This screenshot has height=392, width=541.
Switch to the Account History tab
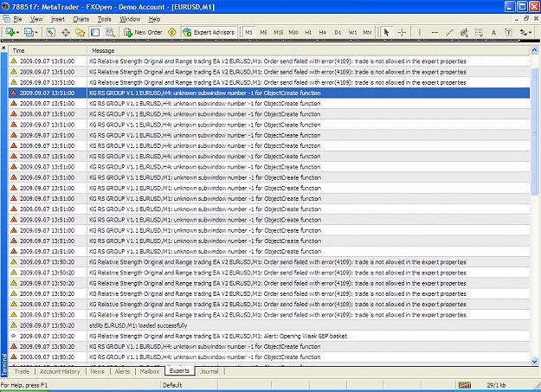(60, 371)
